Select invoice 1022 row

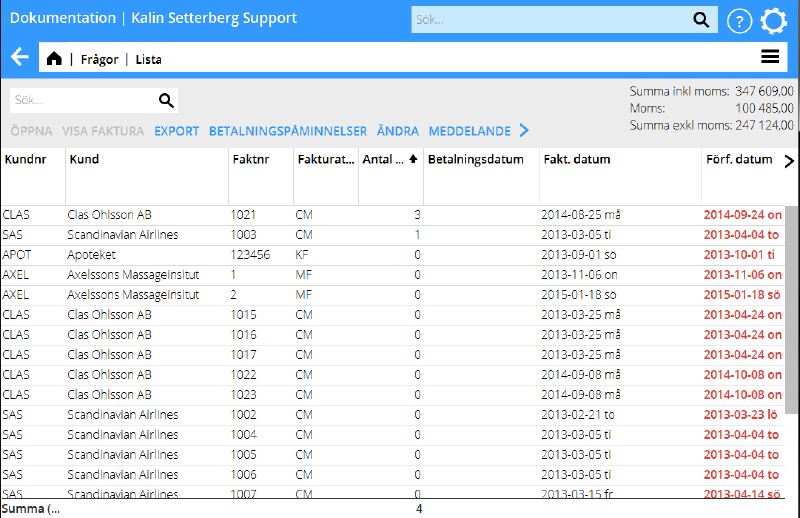point(393,374)
